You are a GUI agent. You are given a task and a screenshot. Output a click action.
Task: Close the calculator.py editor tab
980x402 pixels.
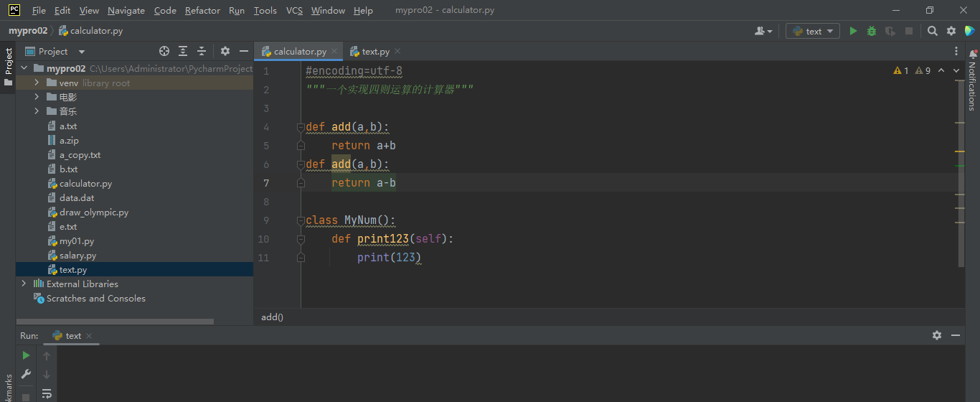[x=335, y=51]
